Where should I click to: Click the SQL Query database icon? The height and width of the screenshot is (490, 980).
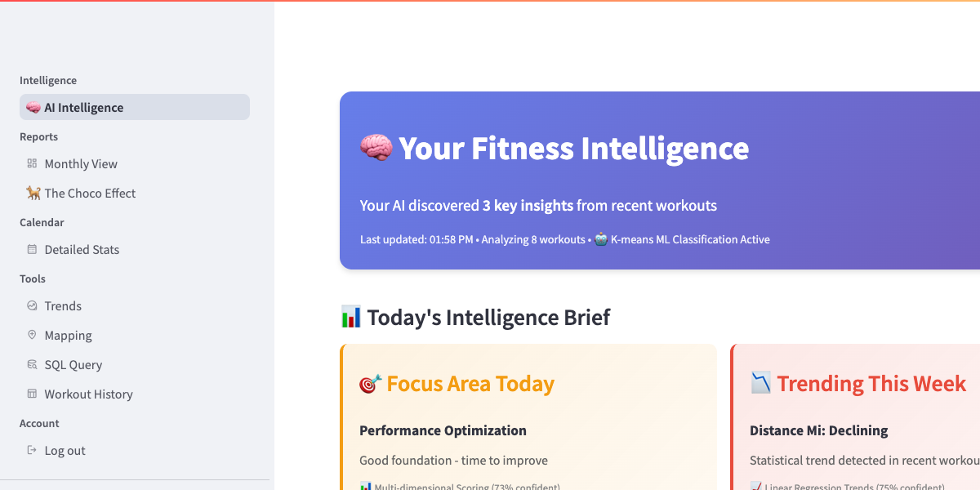32,364
